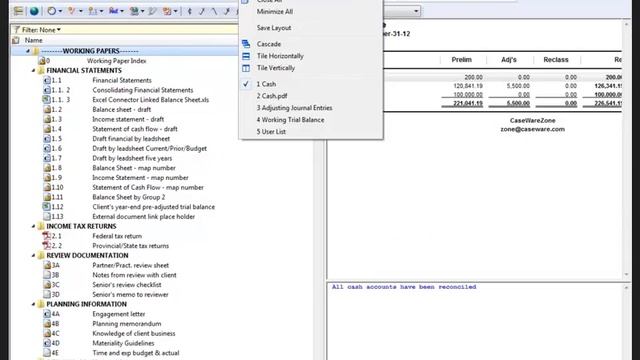Click the 'Name' column header
Image resolution: width=640 pixels, height=360 pixels.
[x=33, y=40]
